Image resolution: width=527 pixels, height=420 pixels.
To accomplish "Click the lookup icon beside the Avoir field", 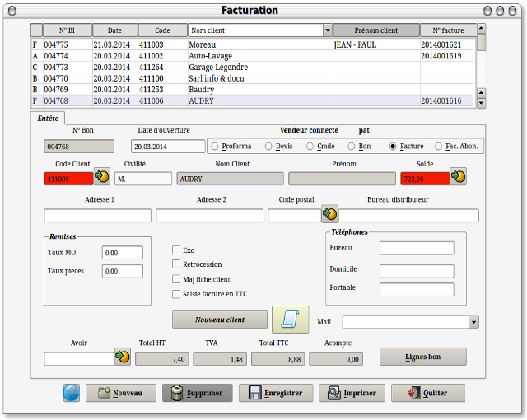I will click(x=123, y=356).
